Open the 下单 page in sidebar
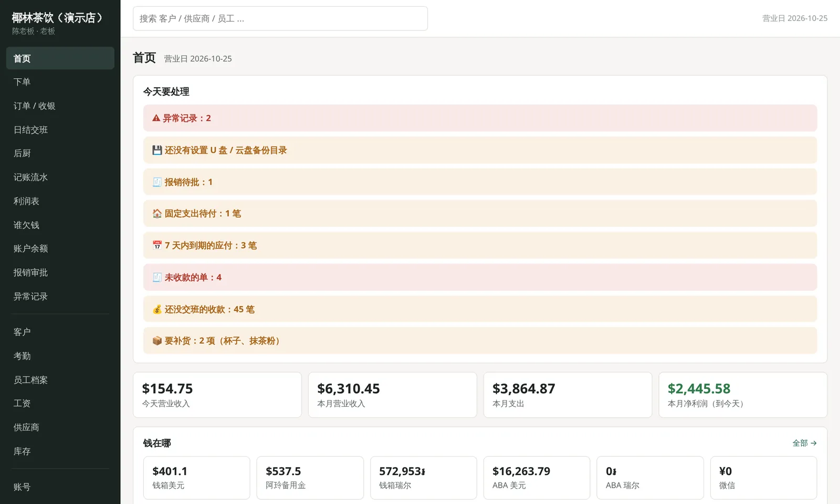The image size is (840, 504). 60,82
